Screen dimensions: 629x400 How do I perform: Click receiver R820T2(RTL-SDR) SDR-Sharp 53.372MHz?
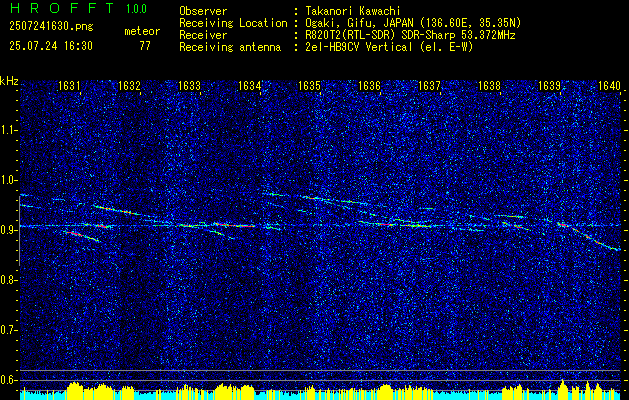(411, 35)
